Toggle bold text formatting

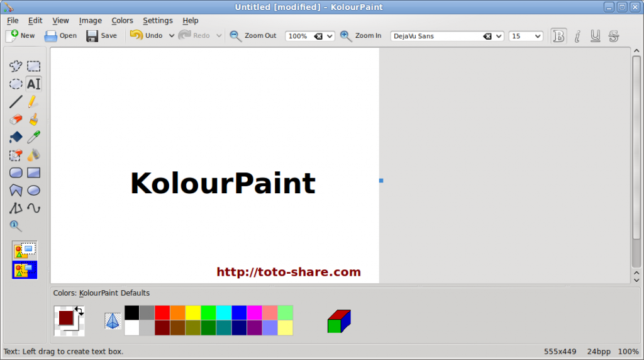[x=558, y=36]
